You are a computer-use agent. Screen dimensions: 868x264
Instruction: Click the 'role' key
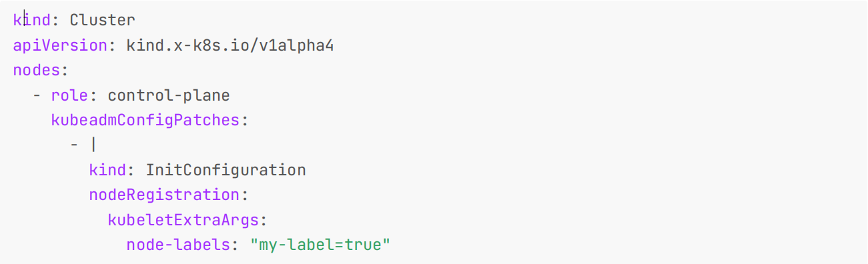pos(69,95)
